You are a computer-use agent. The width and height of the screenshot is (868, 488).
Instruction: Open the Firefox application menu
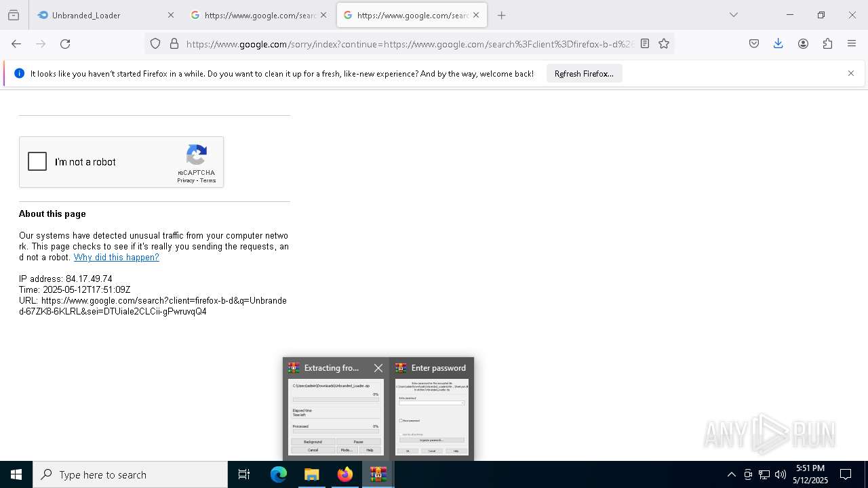pos(852,43)
